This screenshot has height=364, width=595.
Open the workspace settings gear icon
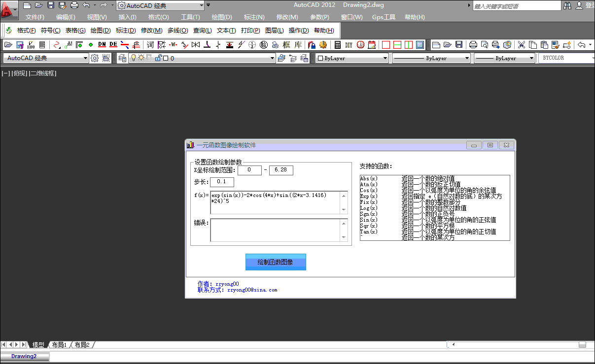point(95,58)
